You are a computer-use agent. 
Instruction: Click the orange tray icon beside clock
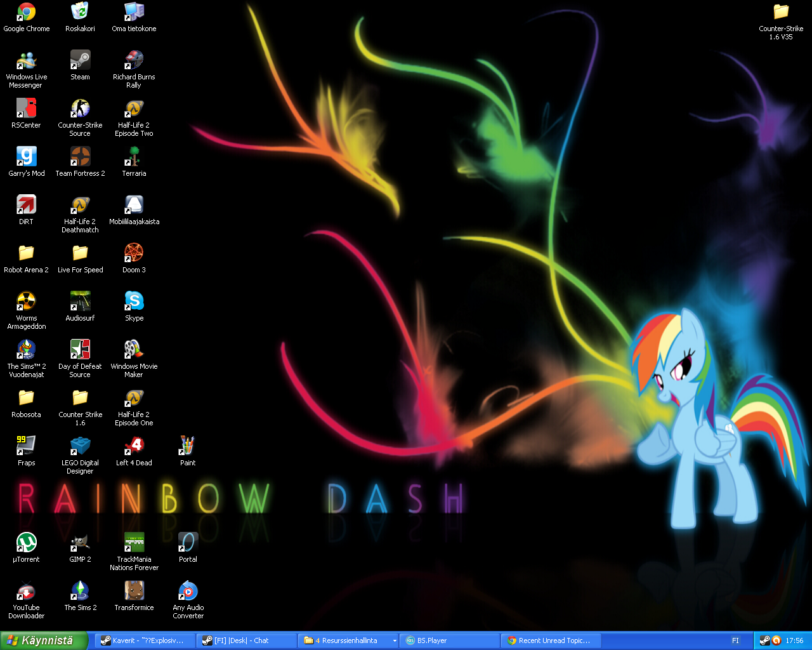tap(776, 640)
